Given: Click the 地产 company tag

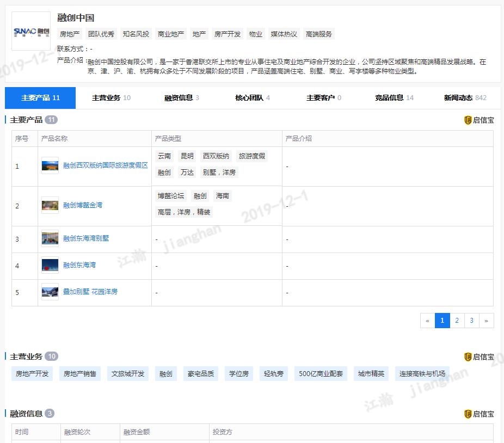Looking at the screenshot, I should [x=199, y=34].
